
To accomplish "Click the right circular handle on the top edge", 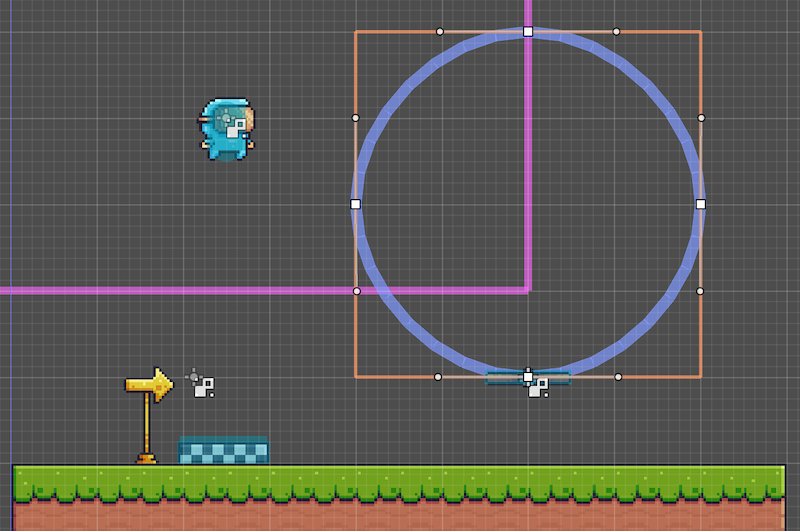I will [x=616, y=31].
